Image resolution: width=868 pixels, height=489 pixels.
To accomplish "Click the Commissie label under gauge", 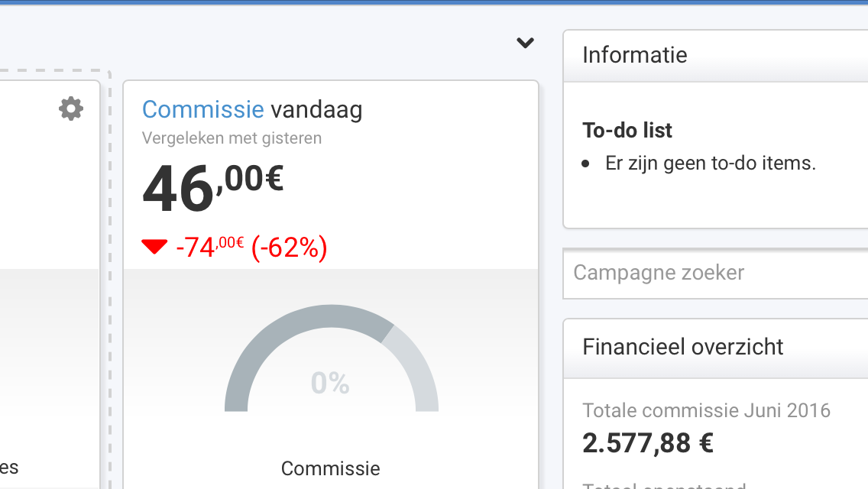I will (331, 468).
